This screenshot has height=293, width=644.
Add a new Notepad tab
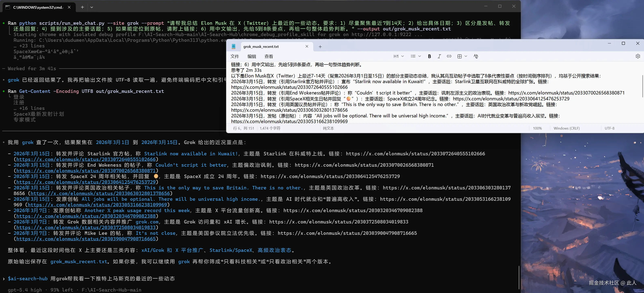[320, 47]
